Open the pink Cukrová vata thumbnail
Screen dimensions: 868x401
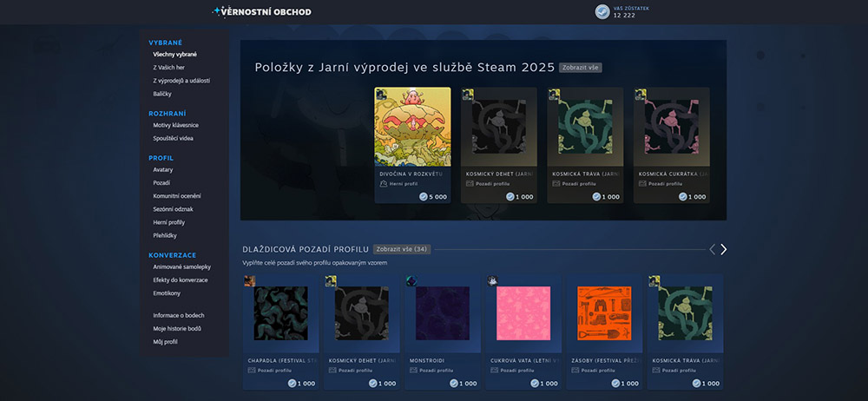523,313
